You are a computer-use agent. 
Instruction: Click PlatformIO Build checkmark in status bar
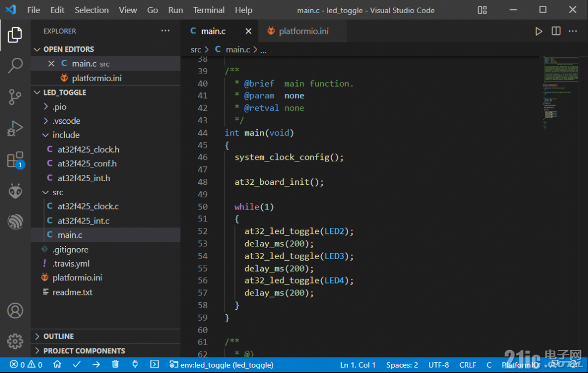pyautogui.click(x=77, y=364)
